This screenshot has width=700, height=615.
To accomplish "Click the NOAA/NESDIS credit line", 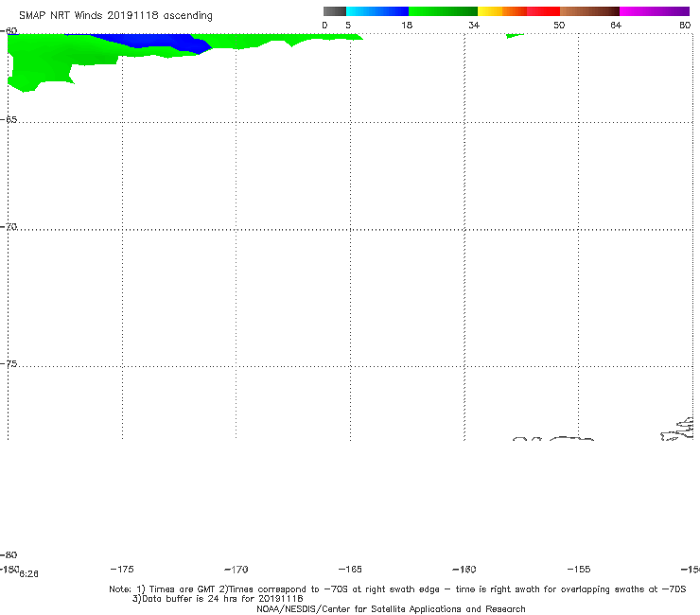I will [x=391, y=609].
